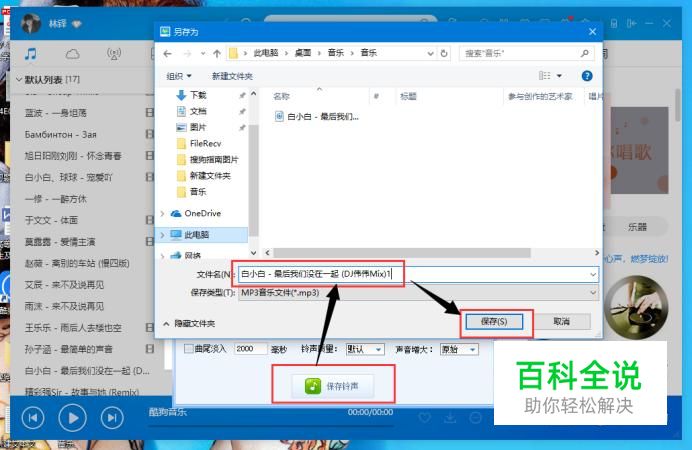Click the user avatar in KuGou title bar
Viewport: 692px width, 450px height.
[31, 23]
